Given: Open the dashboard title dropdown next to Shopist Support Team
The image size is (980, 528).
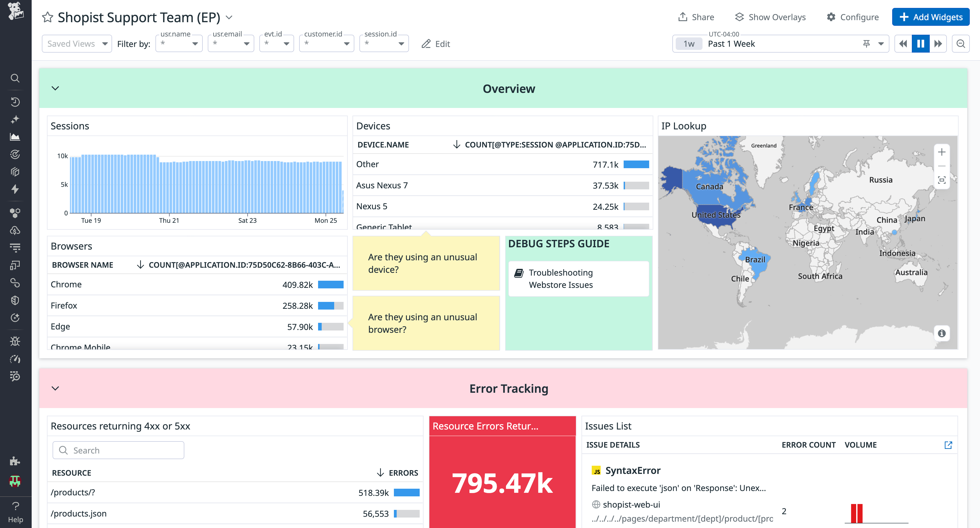Looking at the screenshot, I should (x=229, y=17).
